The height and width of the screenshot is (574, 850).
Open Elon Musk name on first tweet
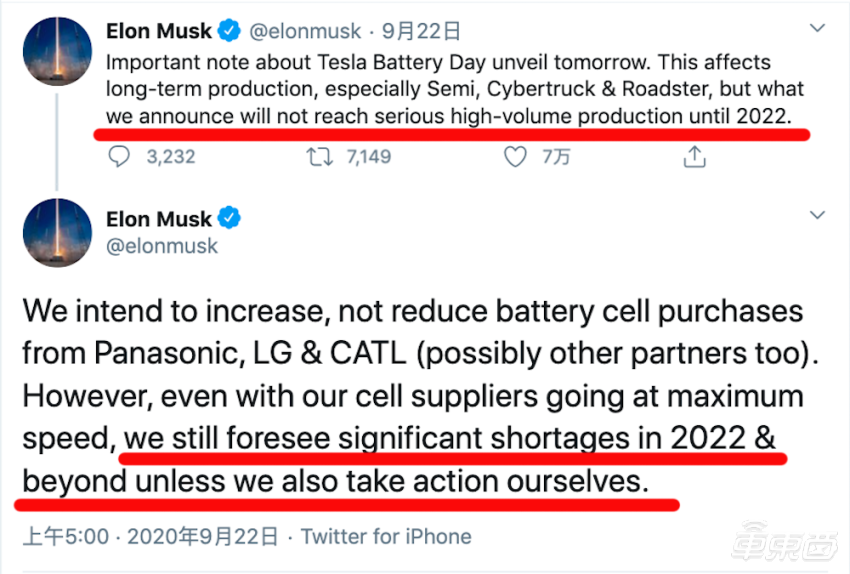[159, 32]
